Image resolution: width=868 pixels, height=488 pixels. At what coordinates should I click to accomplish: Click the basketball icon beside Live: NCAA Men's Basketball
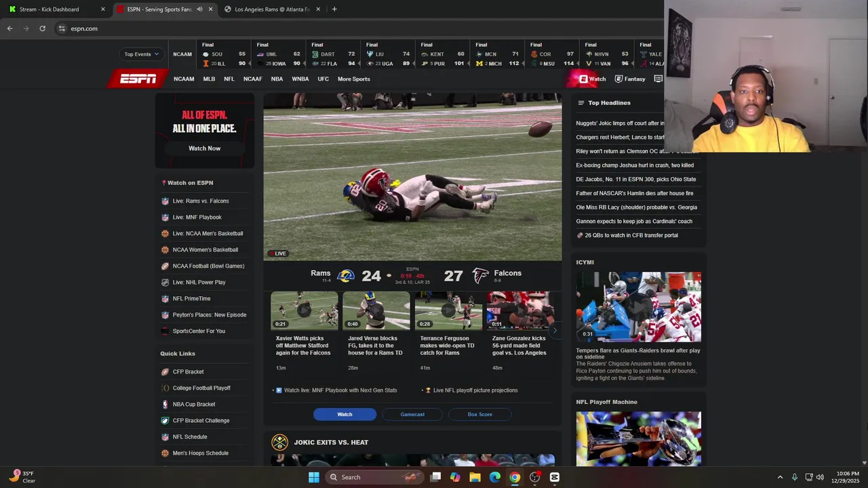pos(165,234)
